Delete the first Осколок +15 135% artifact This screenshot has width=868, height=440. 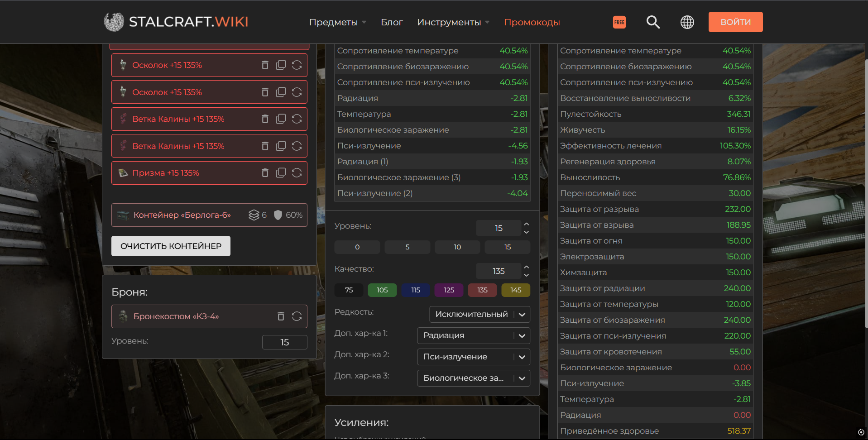265,65
